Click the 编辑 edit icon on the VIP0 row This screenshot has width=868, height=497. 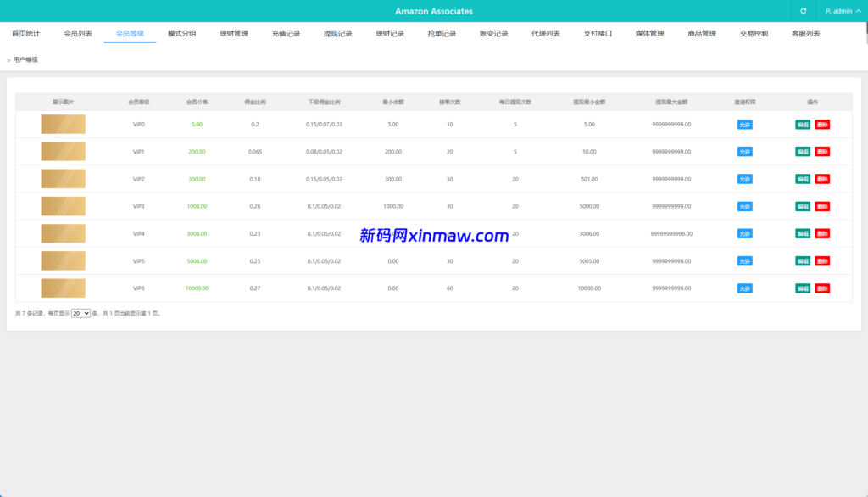click(802, 124)
